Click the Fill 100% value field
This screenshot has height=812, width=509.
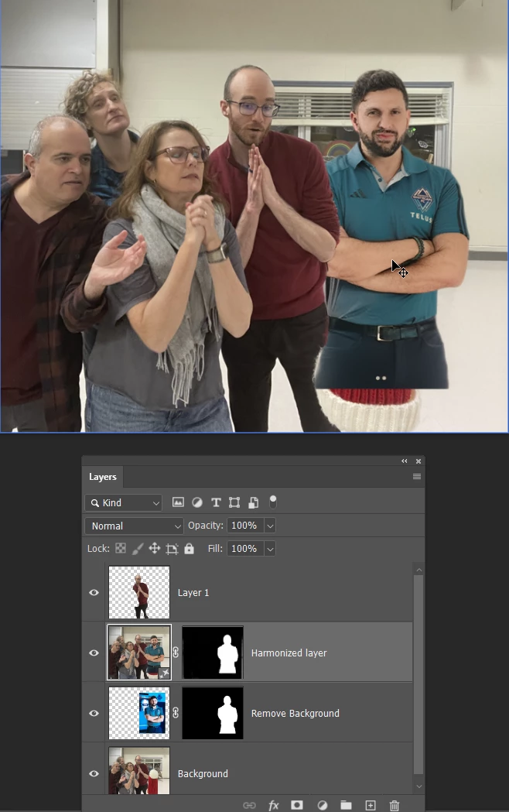(245, 548)
